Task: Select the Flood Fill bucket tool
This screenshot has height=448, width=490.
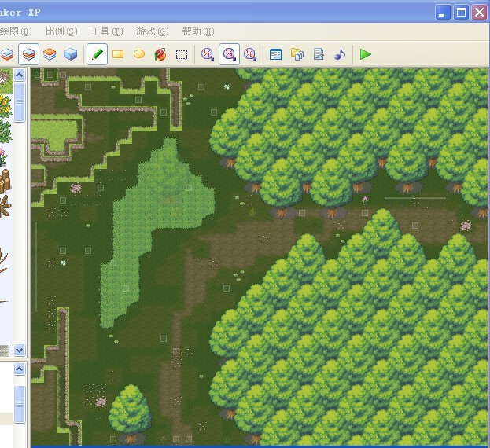Action: (160, 54)
